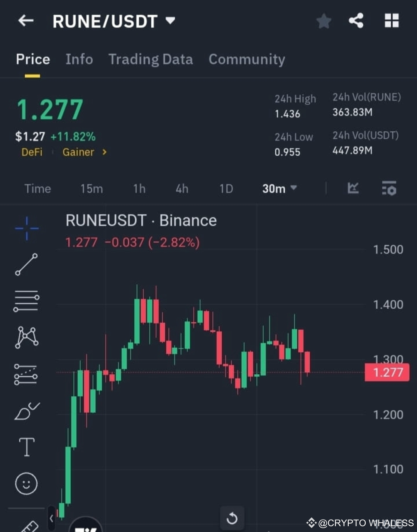Viewport: 417px width, 532px height.
Task: Open the emoji sticker tool
Action: tap(26, 483)
